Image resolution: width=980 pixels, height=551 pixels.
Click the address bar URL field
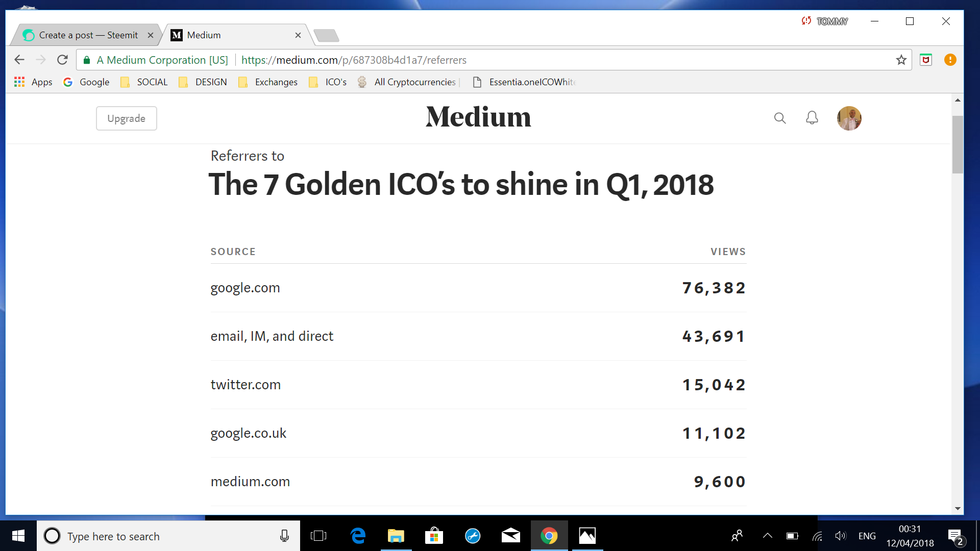point(561,60)
